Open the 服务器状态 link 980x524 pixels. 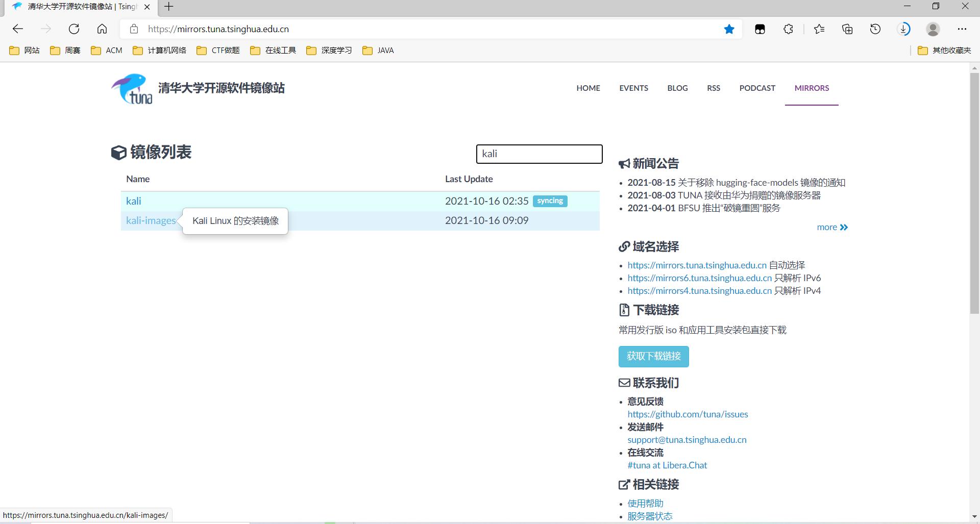click(650, 516)
